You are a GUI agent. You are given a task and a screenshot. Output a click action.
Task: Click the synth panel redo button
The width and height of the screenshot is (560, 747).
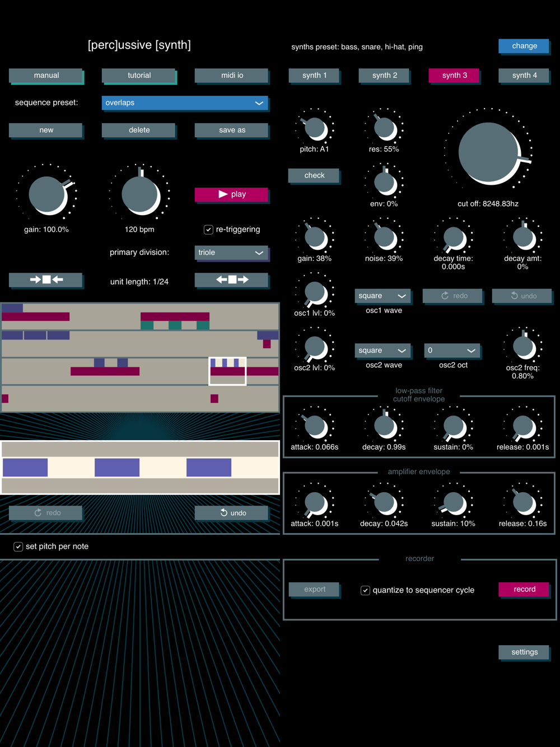tap(453, 296)
